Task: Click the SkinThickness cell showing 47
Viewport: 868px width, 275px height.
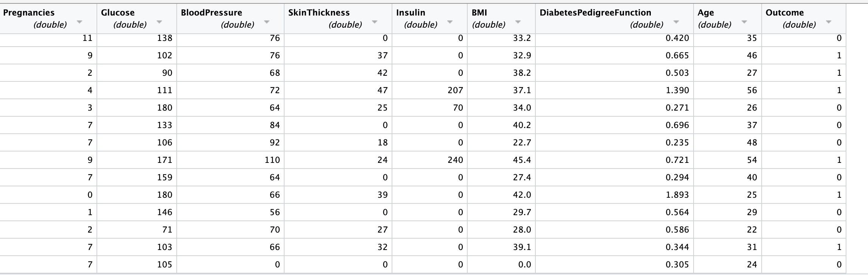Action: (x=338, y=90)
